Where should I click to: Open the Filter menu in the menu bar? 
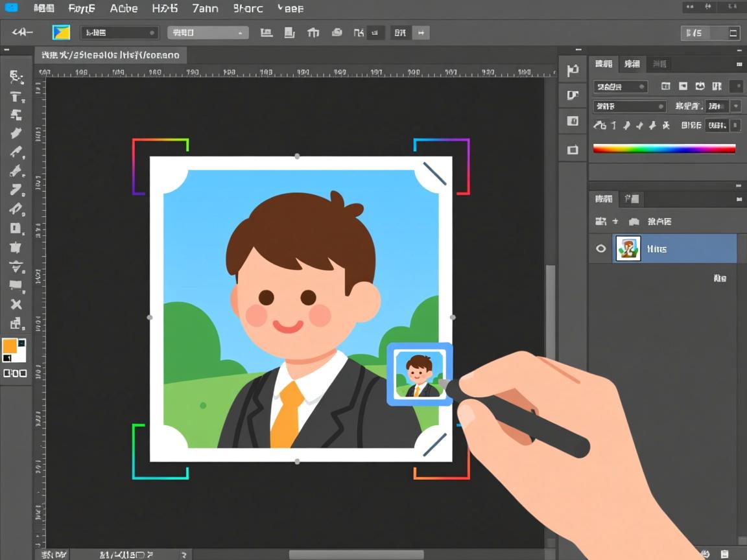(247, 8)
